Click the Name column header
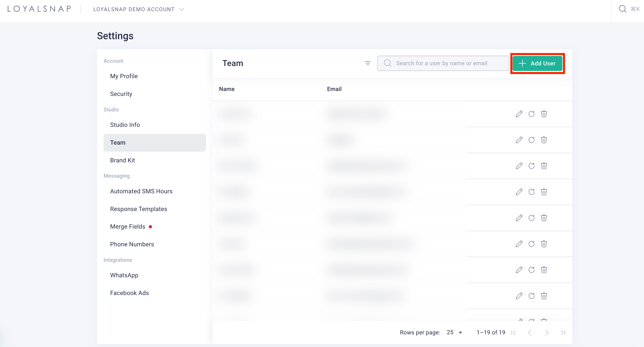This screenshot has width=644, height=347. (227, 89)
